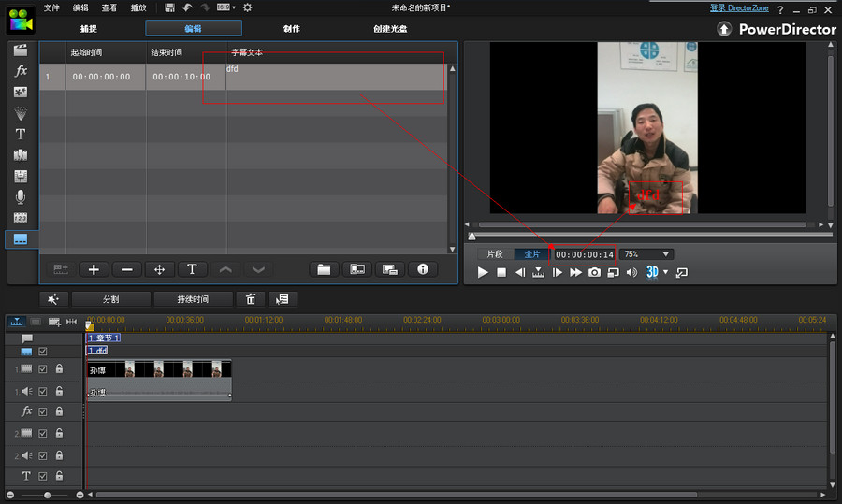The height and width of the screenshot is (504, 842).
Task: Click the 分割 button
Action: [x=110, y=299]
